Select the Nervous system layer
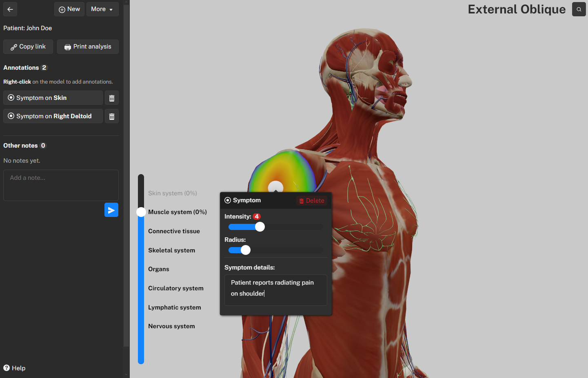This screenshot has width=588, height=378. 171,326
